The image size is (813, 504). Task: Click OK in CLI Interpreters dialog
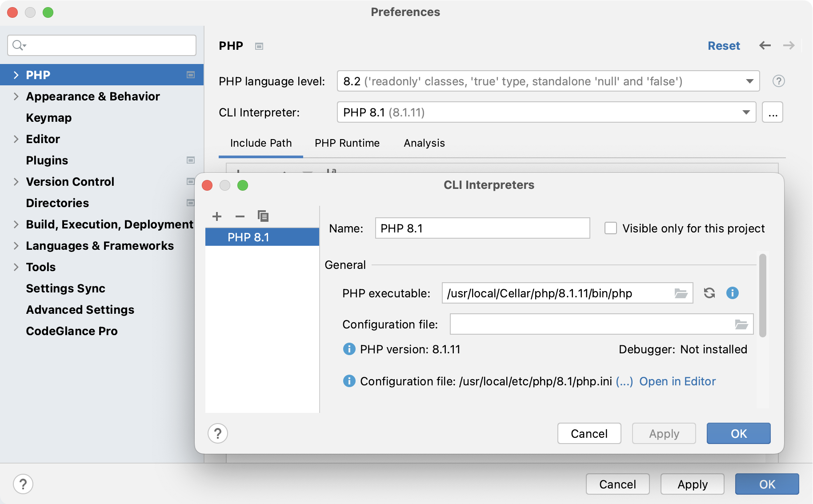(738, 433)
